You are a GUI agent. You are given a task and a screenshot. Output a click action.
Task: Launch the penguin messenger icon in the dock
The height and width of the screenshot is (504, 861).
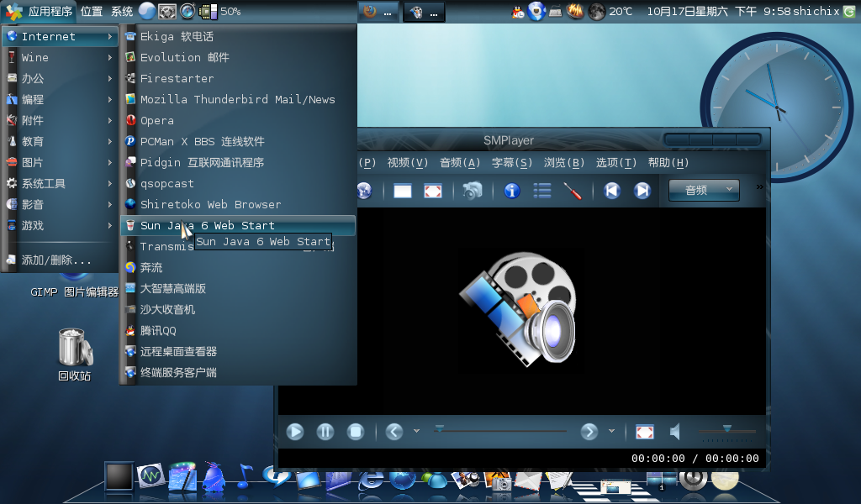[x=214, y=476]
